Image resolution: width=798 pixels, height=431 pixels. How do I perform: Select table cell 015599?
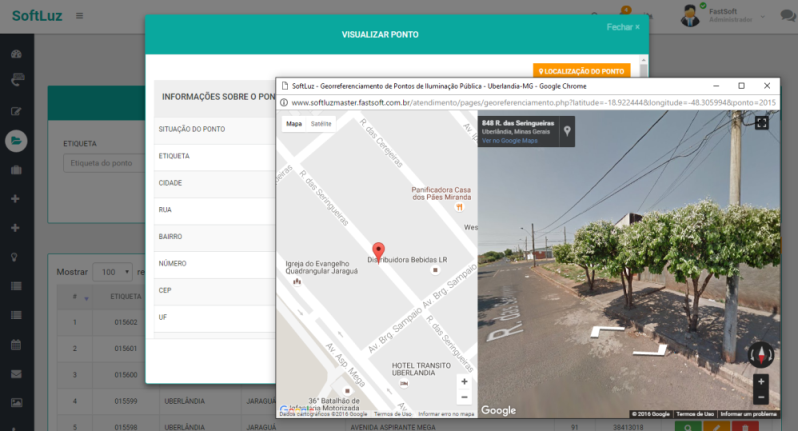126,401
